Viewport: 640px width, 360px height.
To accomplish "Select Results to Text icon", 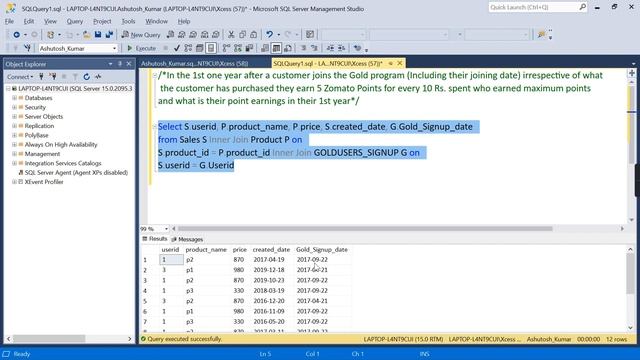I will coord(265,48).
